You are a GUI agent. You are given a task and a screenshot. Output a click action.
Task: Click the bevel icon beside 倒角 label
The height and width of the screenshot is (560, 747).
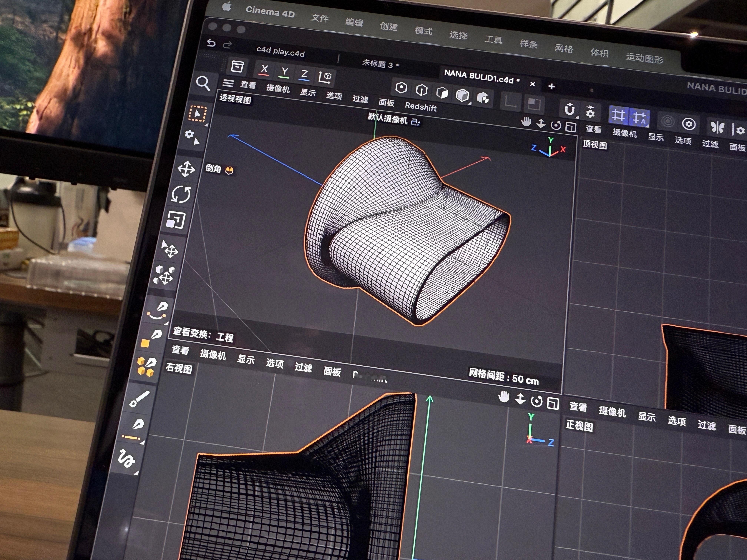pos(229,171)
